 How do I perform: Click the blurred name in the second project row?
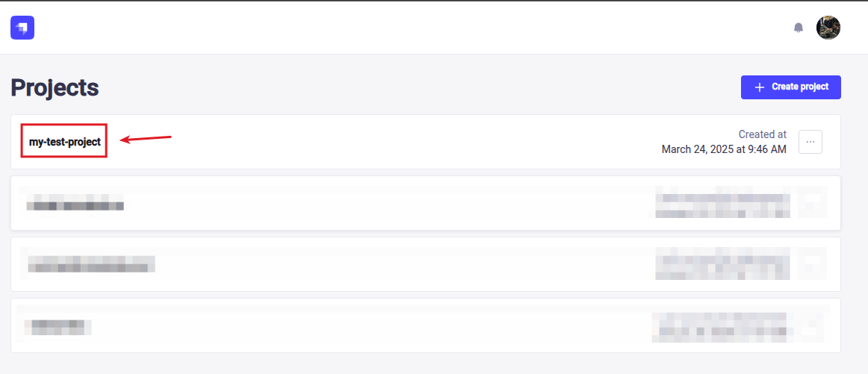75,205
